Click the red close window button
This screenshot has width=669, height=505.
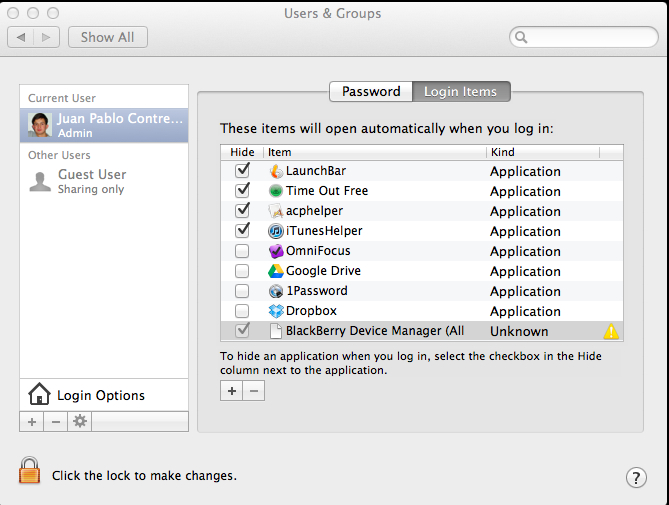(13, 13)
